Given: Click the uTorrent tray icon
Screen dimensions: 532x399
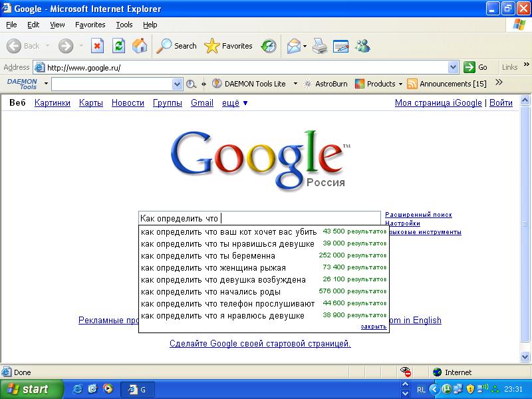Looking at the screenshot, I should pos(446,389).
